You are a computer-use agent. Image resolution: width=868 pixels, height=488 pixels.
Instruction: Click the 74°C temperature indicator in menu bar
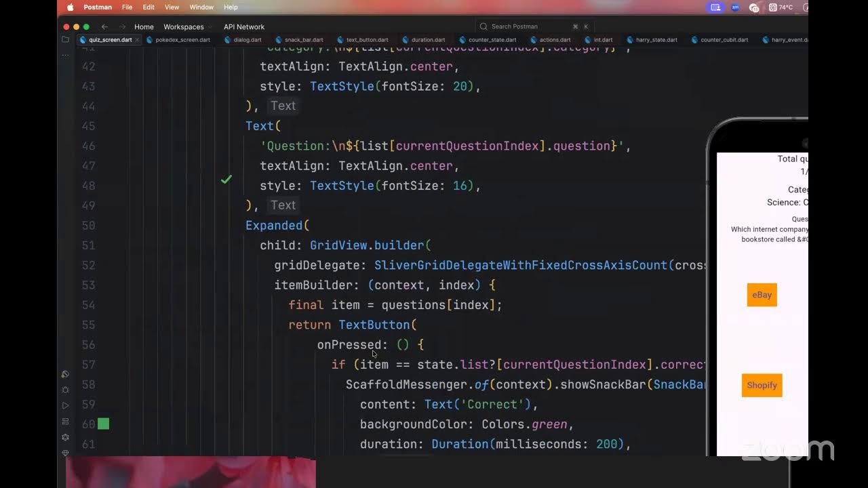(781, 7)
